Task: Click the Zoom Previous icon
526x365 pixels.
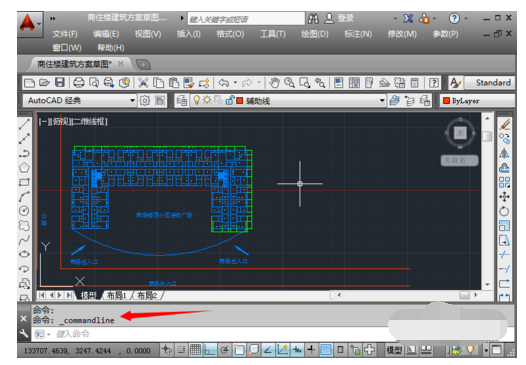Action: pos(320,83)
